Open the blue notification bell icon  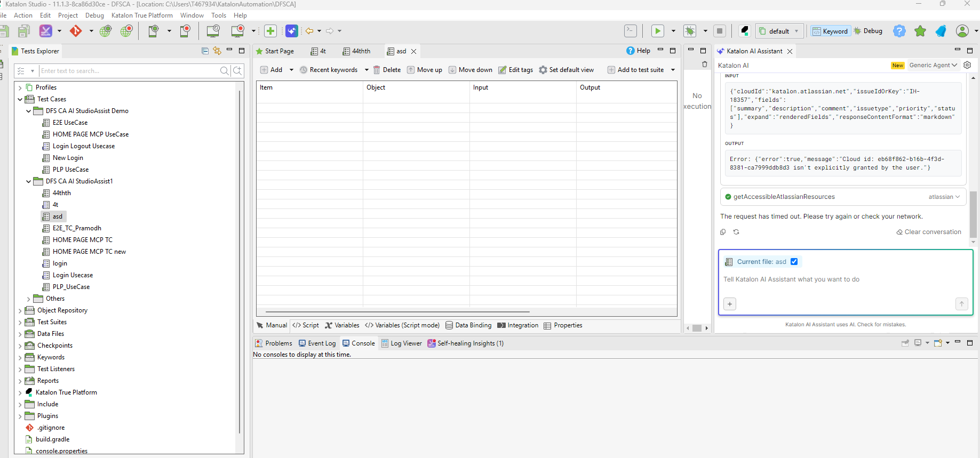(x=941, y=31)
